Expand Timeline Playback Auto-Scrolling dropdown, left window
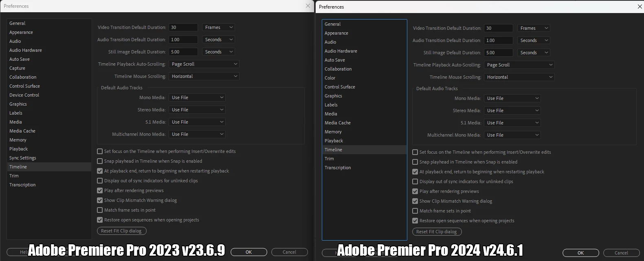The height and width of the screenshot is (261, 644). point(204,64)
